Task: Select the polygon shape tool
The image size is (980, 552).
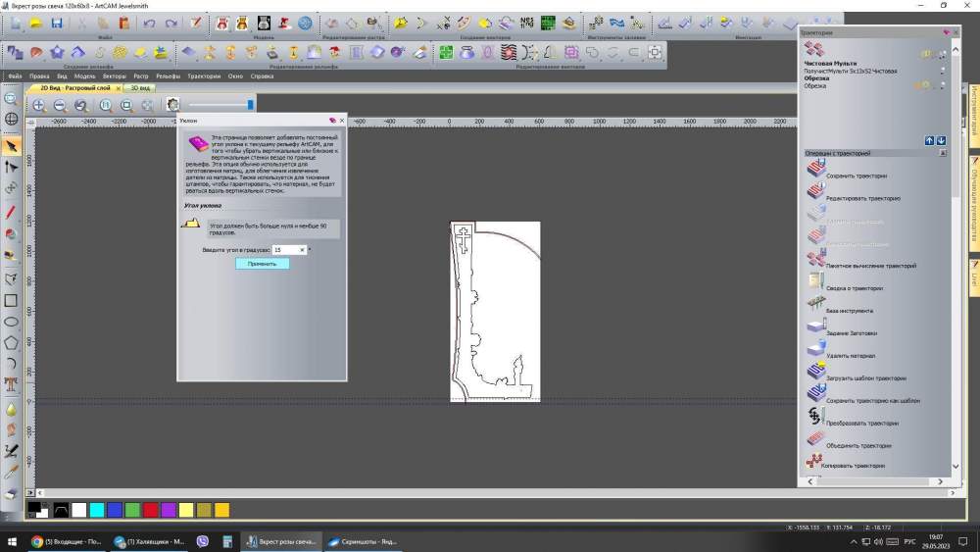Action: point(11,343)
